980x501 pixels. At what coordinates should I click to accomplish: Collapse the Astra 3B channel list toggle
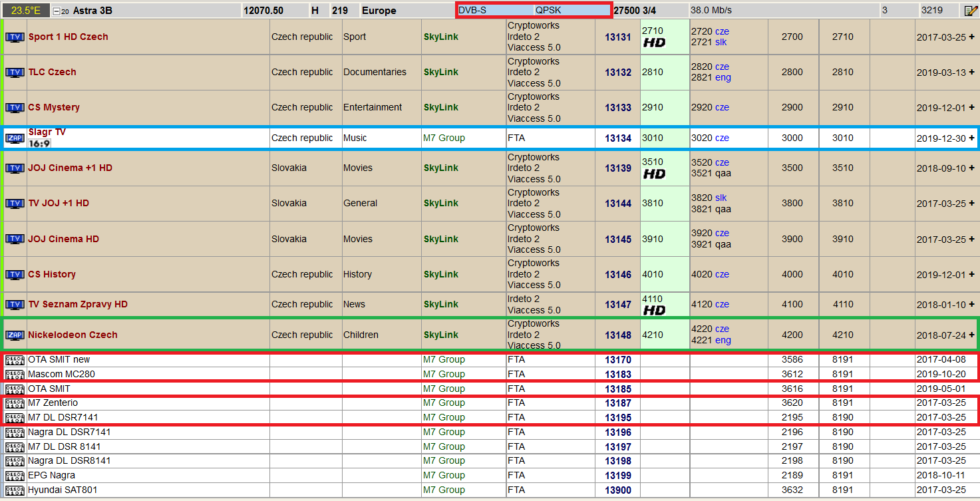56,11
